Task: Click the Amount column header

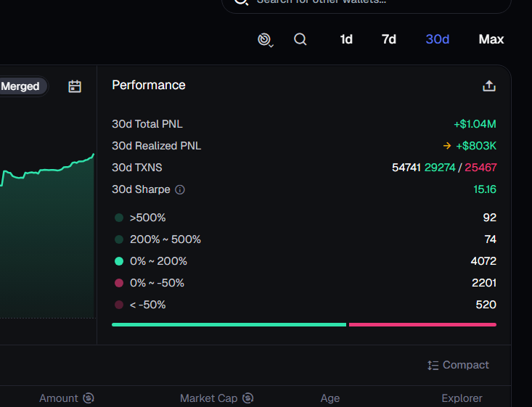Action: [59, 398]
